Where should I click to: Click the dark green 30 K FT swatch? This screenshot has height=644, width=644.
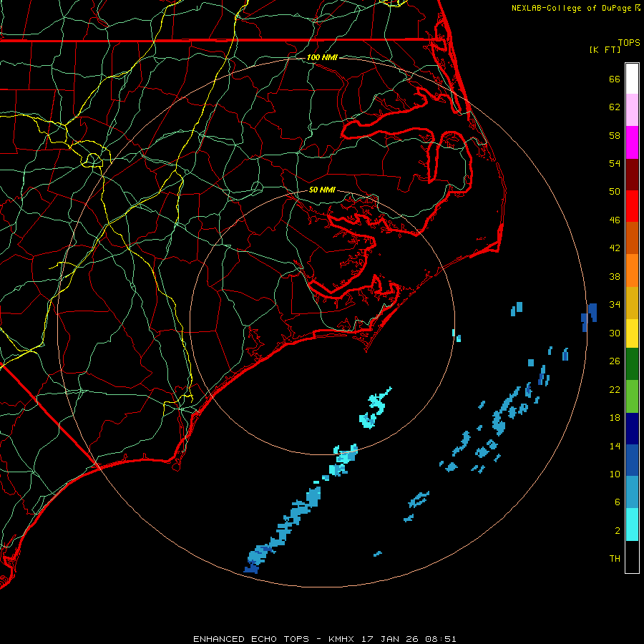click(632, 364)
